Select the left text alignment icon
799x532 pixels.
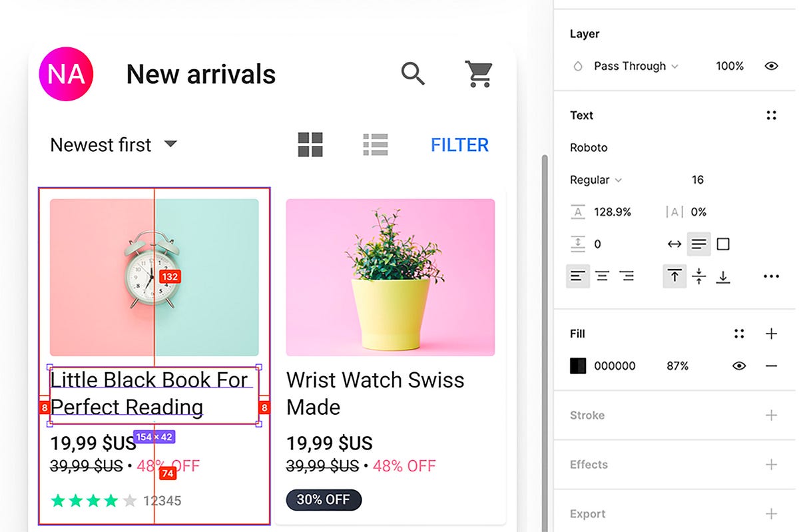(x=578, y=276)
